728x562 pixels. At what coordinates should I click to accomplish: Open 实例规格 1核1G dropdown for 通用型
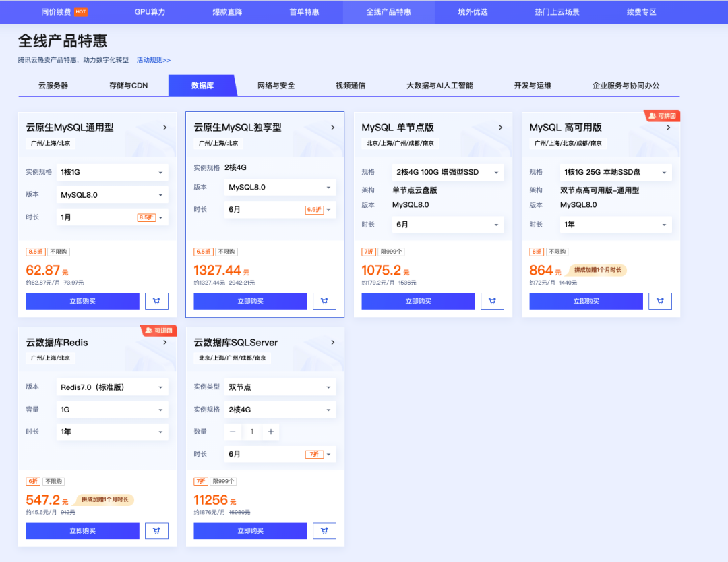[x=113, y=172]
